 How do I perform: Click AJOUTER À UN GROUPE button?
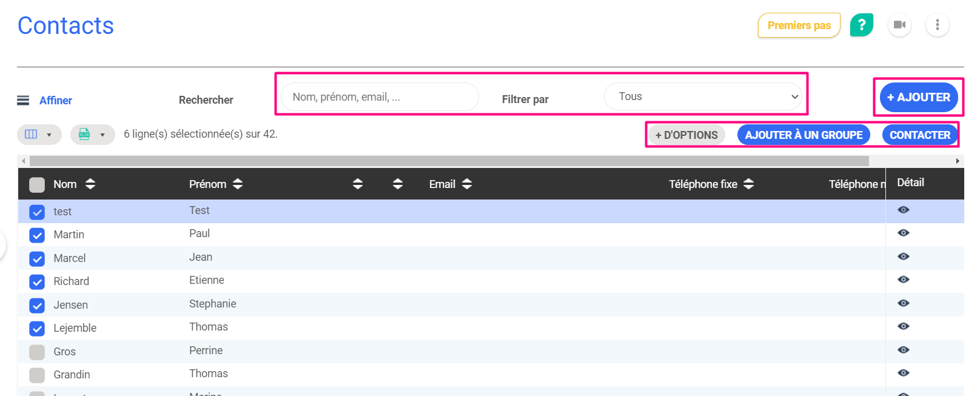[x=803, y=135]
